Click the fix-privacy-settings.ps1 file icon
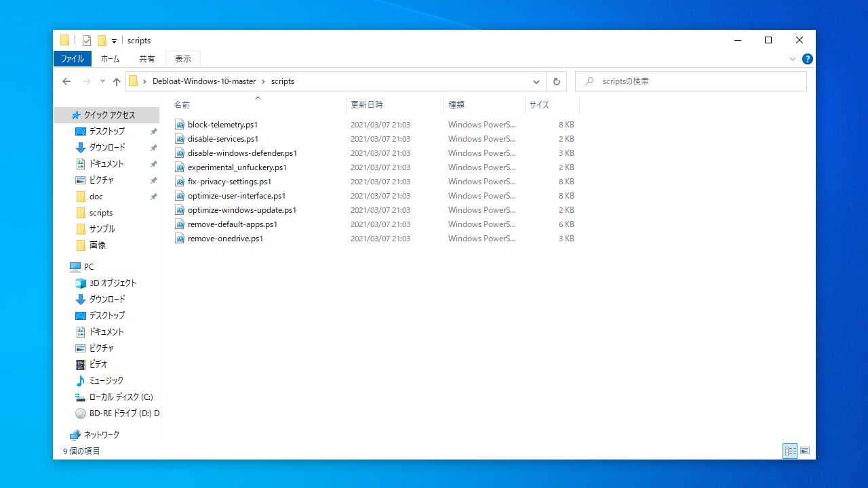 tap(180, 182)
